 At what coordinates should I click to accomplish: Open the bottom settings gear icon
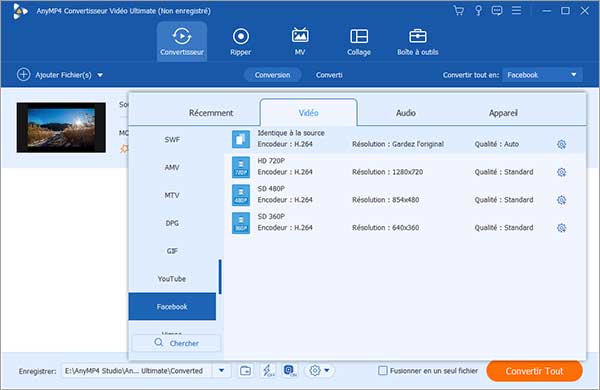pos(315,370)
